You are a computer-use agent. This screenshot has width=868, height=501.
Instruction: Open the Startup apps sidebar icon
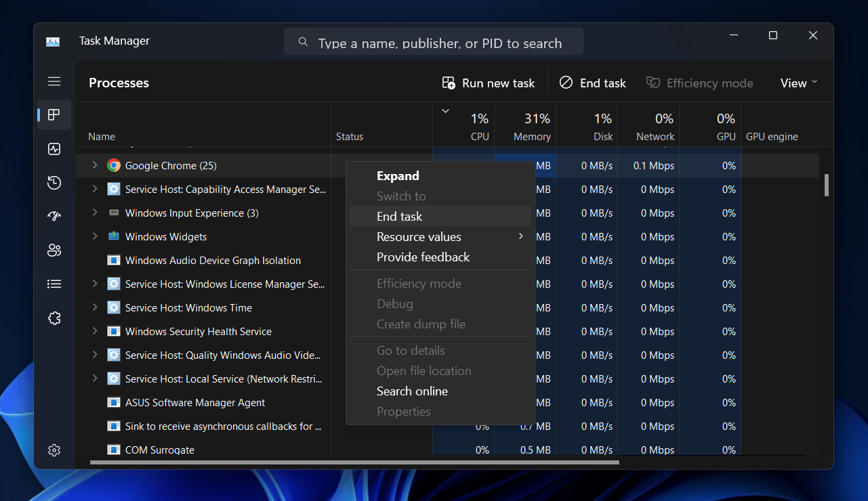coord(54,217)
